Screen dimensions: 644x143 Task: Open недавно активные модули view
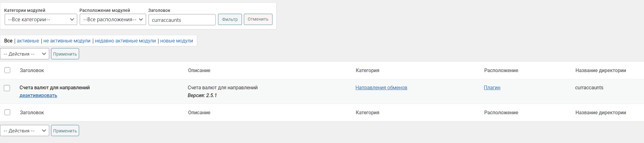coord(125,41)
